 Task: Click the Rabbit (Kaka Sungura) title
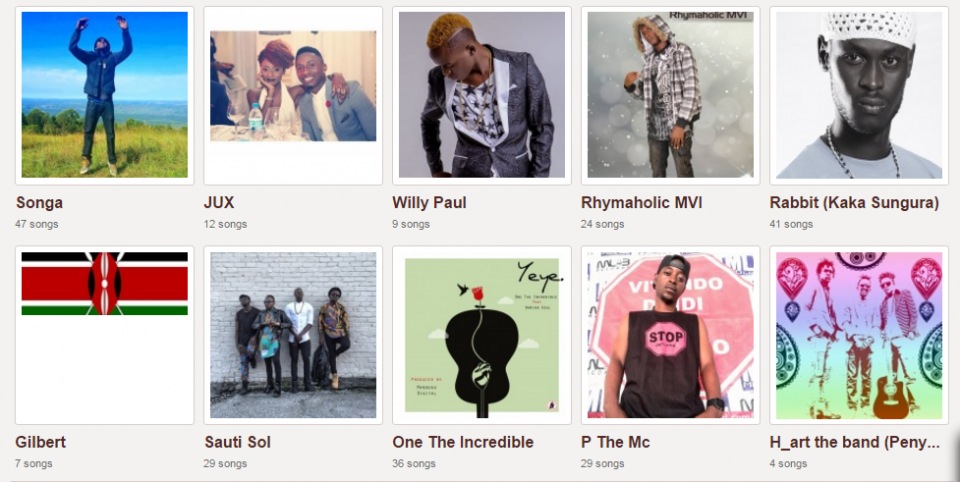[x=854, y=203]
